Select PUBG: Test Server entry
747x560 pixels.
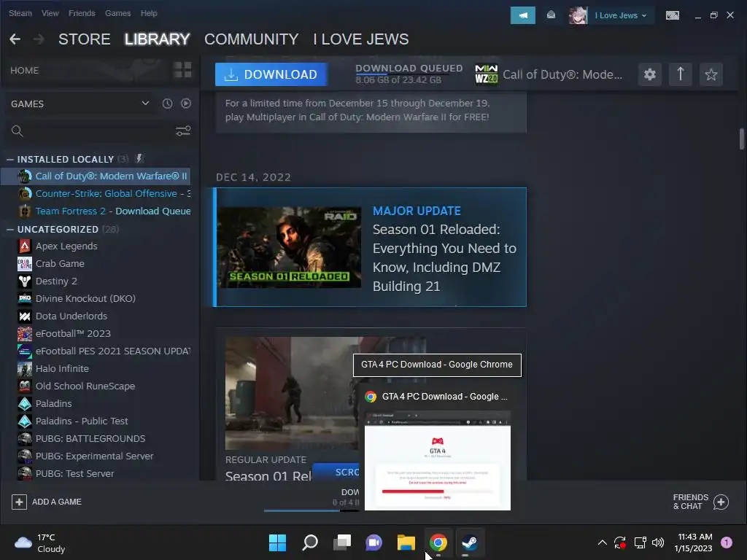pyautogui.click(x=96, y=474)
